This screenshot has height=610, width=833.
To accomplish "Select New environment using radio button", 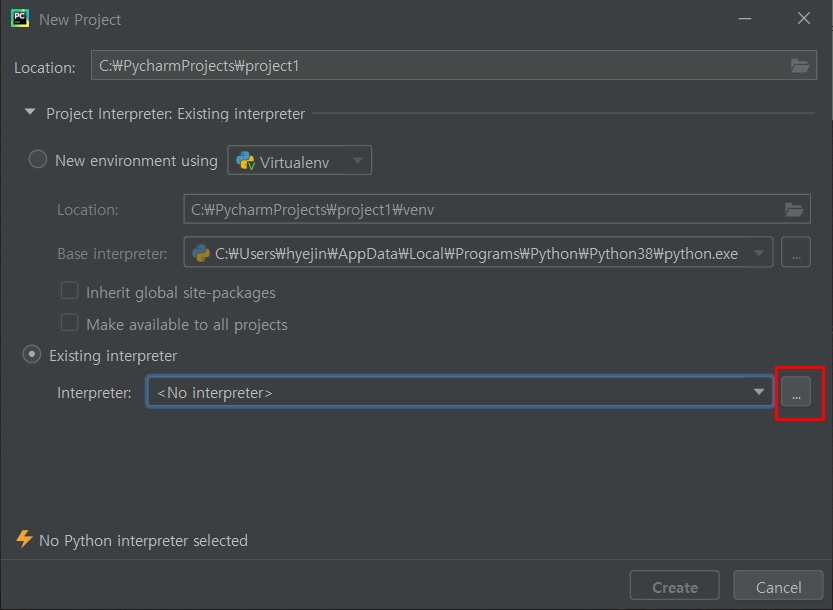I will (38, 159).
